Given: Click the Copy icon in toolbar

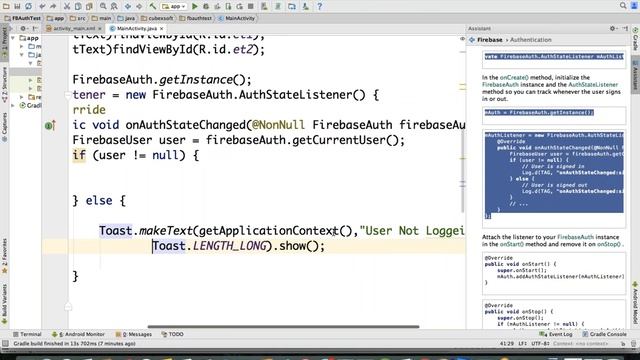Looking at the screenshot, I should [x=78, y=6].
